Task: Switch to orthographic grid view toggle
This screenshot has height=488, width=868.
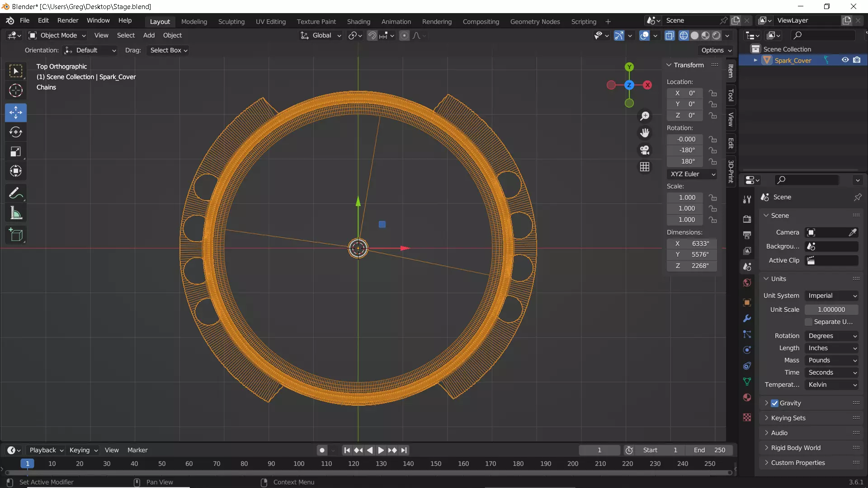Action: pyautogui.click(x=645, y=167)
